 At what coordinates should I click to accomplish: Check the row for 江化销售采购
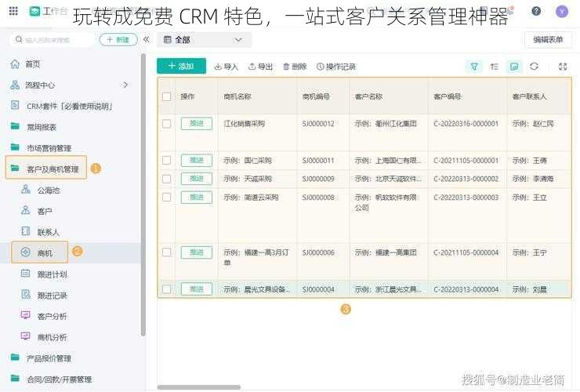pos(166,124)
